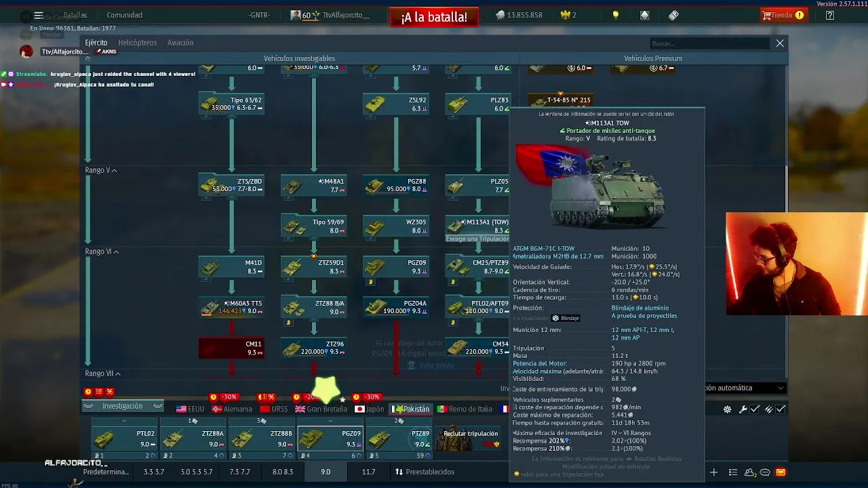The height and width of the screenshot is (488, 868).
Task: Select the Reino de Italia nation tab
Action: (465, 409)
